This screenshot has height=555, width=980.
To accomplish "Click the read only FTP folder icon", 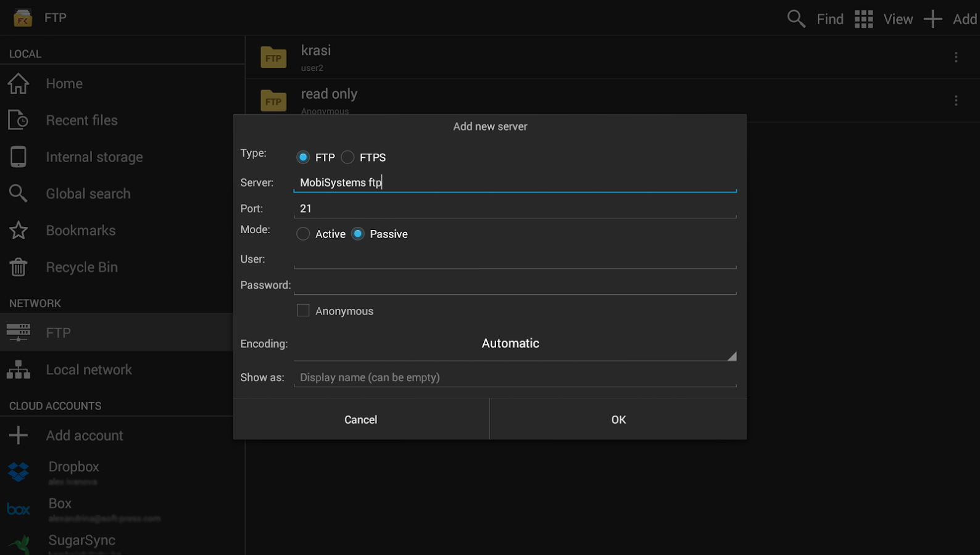I will click(273, 101).
